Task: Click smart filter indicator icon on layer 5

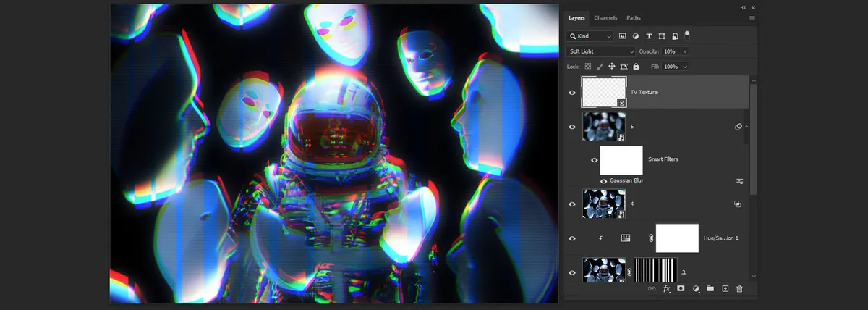Action: [739, 127]
